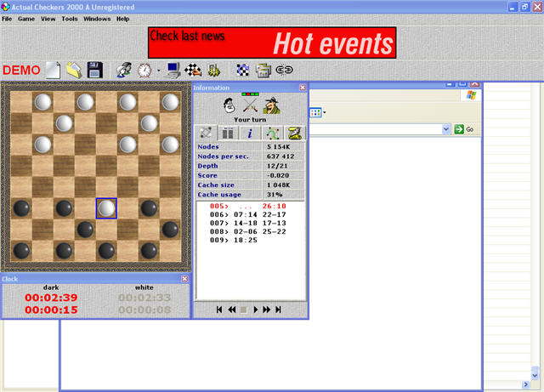The image size is (544, 392).
Task: Switch to the blue 'i' info tab
Action: (x=250, y=134)
